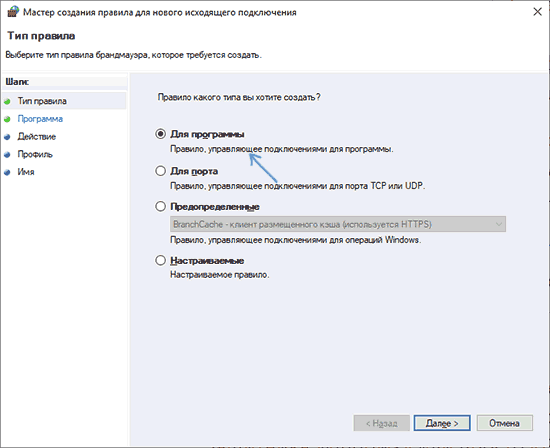Go to the Программа step in sidebar
The width and height of the screenshot is (550, 448).
tap(40, 119)
